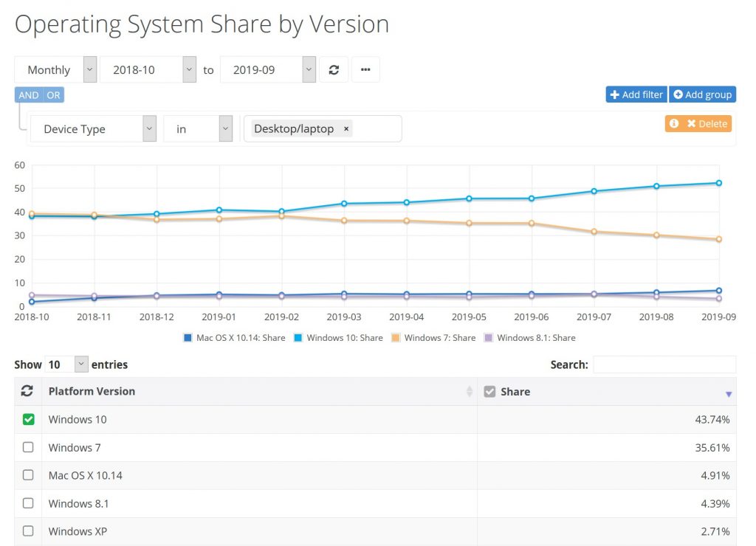Click the Add filter button
The image size is (756, 546).
pos(636,94)
